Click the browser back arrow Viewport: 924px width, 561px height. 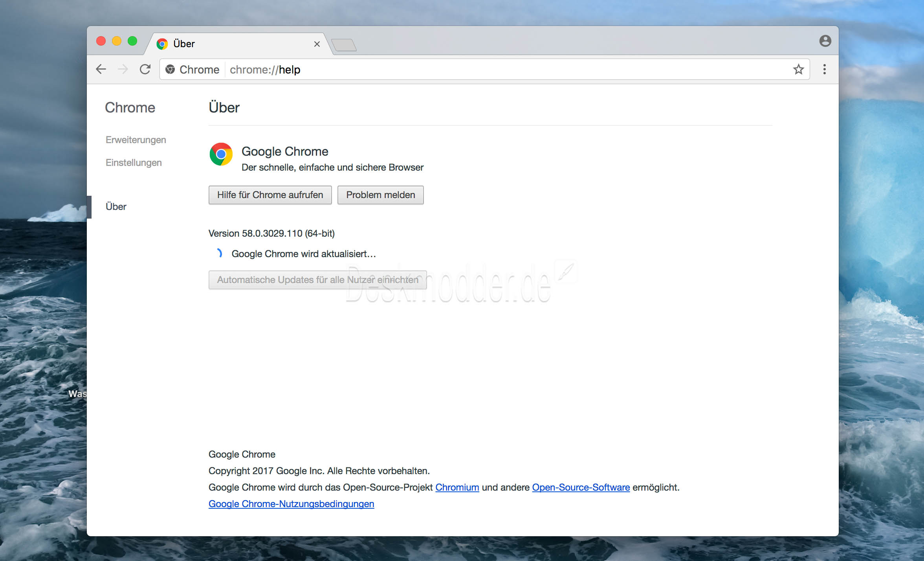pyautogui.click(x=101, y=70)
